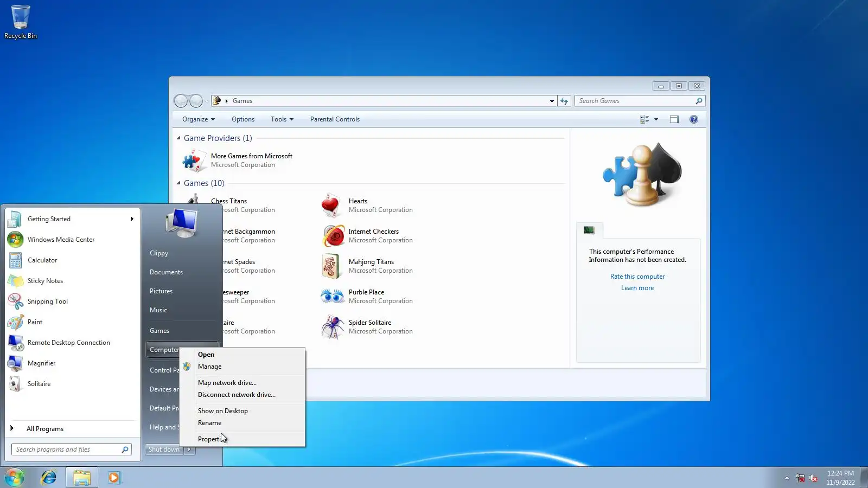Toggle the preview pane icon in Games window
This screenshot has width=868, height=488.
click(x=674, y=119)
